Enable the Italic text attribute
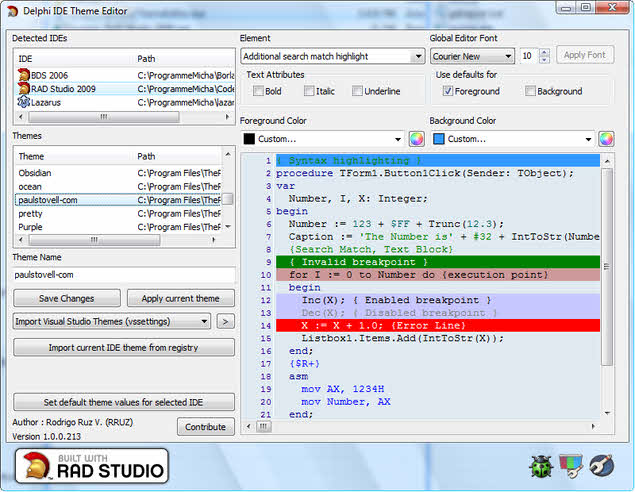This screenshot has height=492, width=635. pyautogui.click(x=309, y=91)
